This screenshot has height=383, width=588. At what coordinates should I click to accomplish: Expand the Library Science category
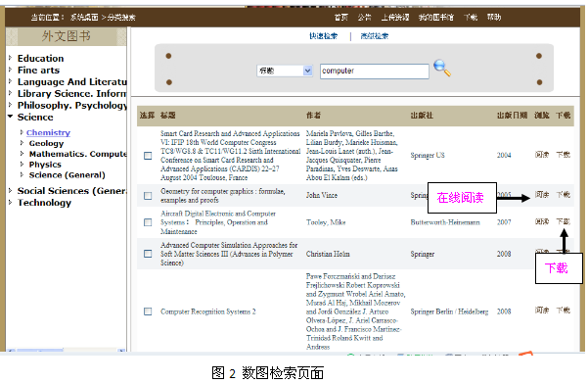(x=11, y=93)
